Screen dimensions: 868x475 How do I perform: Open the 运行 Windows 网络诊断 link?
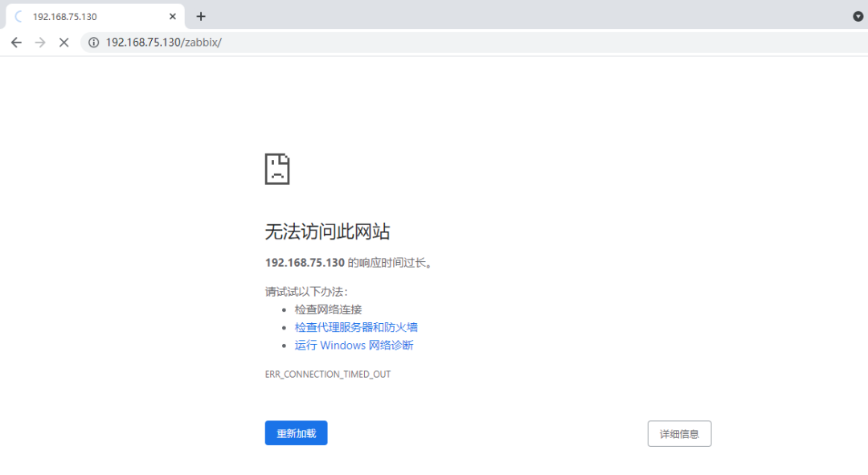click(353, 345)
